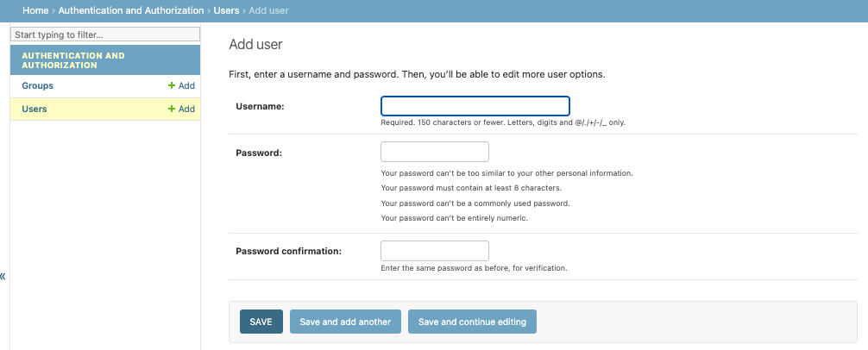Go to Home in the breadcrumb
Image resolution: width=868 pixels, height=350 pixels.
tap(35, 10)
